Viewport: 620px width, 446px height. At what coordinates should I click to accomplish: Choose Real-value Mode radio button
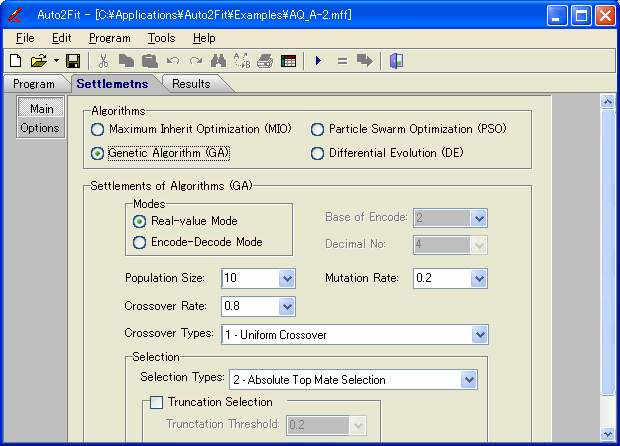pyautogui.click(x=139, y=221)
